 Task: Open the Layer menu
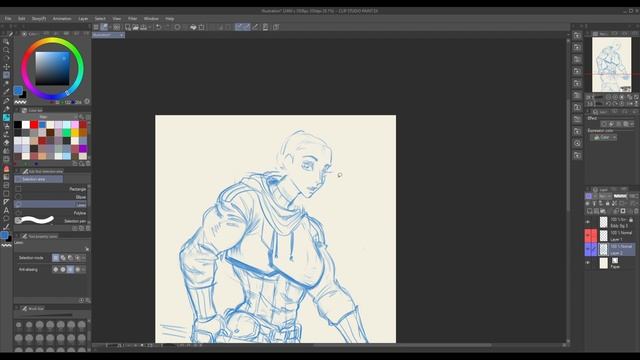pos(83,19)
